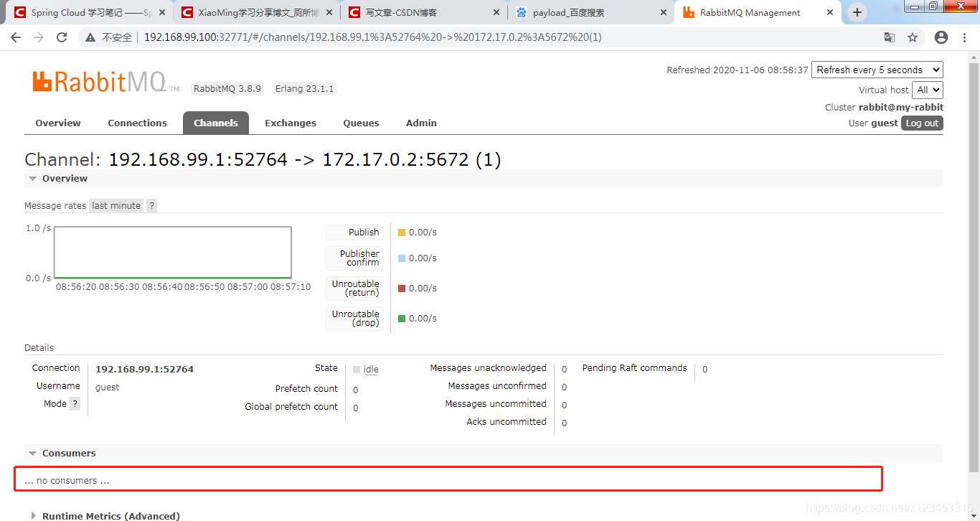Click the Messages unacknowledged label
Screen dimensions: 980x521
489,368
